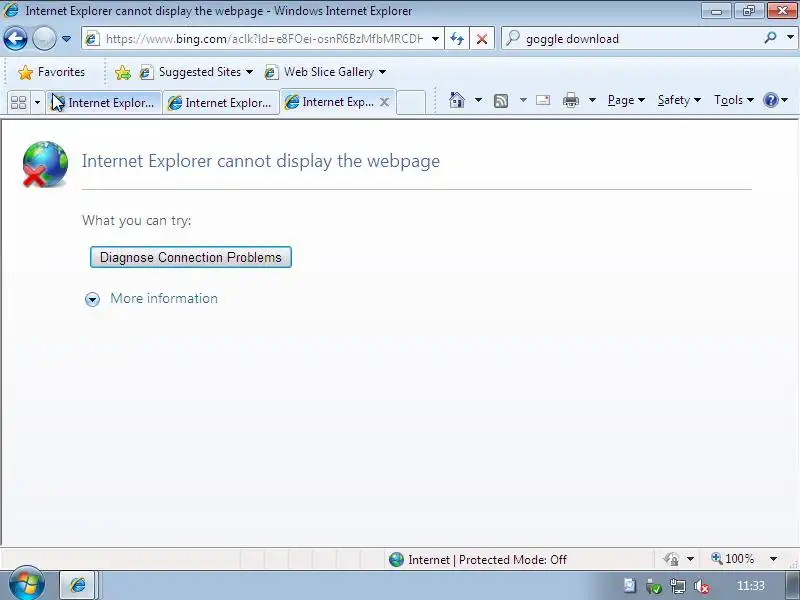Click the status bar privacy lock icon
The height and width of the screenshot is (600, 800).
click(671, 559)
